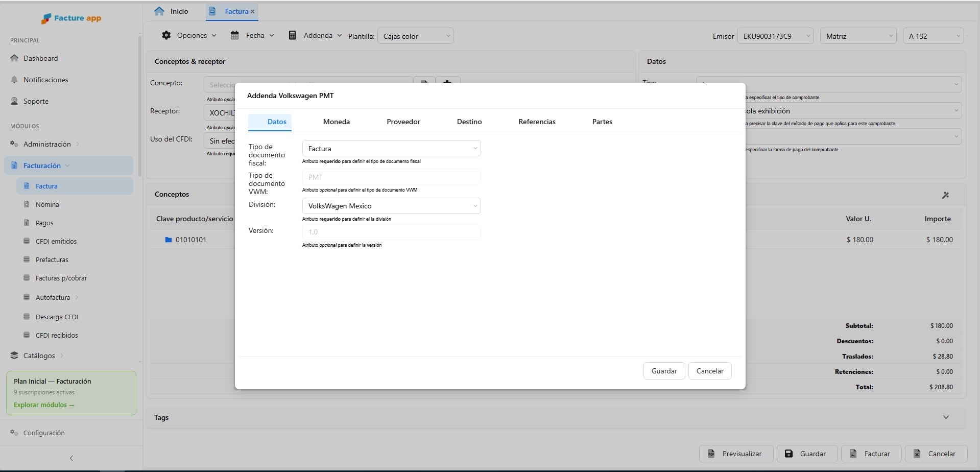Click the Fecha calendar icon

235,35
